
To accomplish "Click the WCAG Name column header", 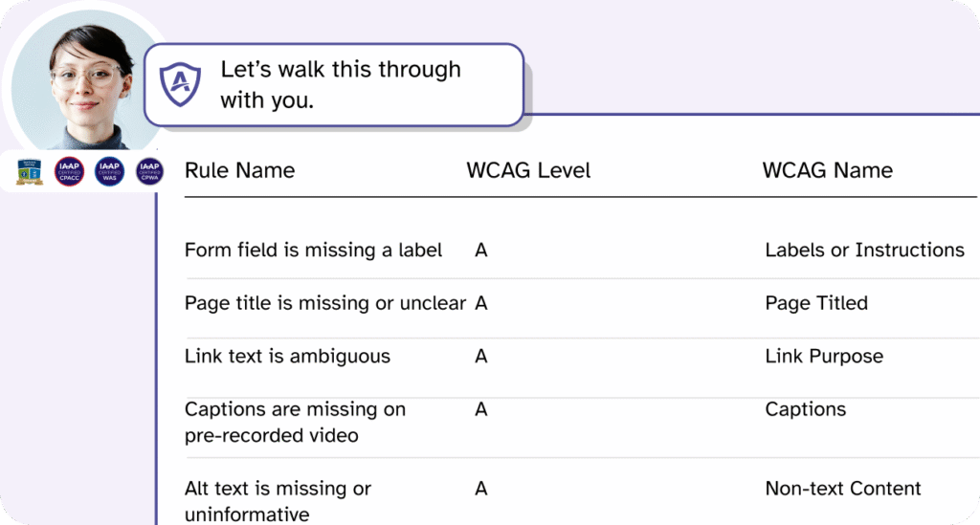I will [827, 171].
